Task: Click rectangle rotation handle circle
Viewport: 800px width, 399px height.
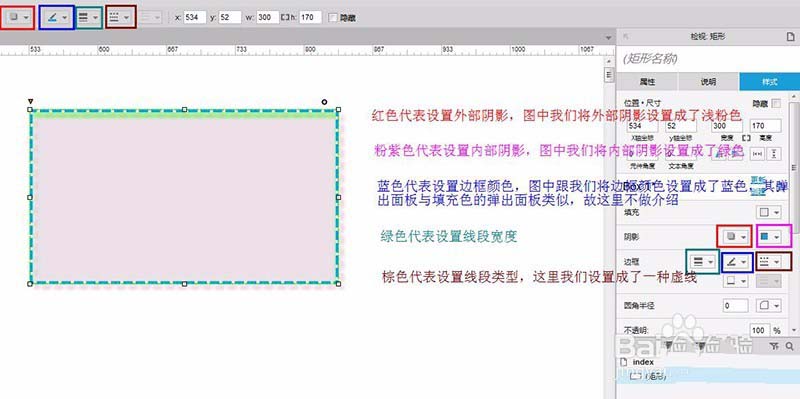Action: tap(324, 102)
